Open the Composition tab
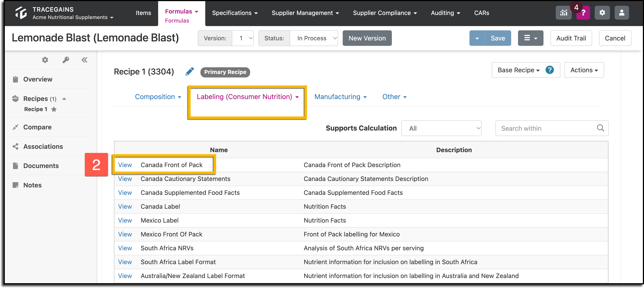Viewport: 644px width, 288px height. 158,96
